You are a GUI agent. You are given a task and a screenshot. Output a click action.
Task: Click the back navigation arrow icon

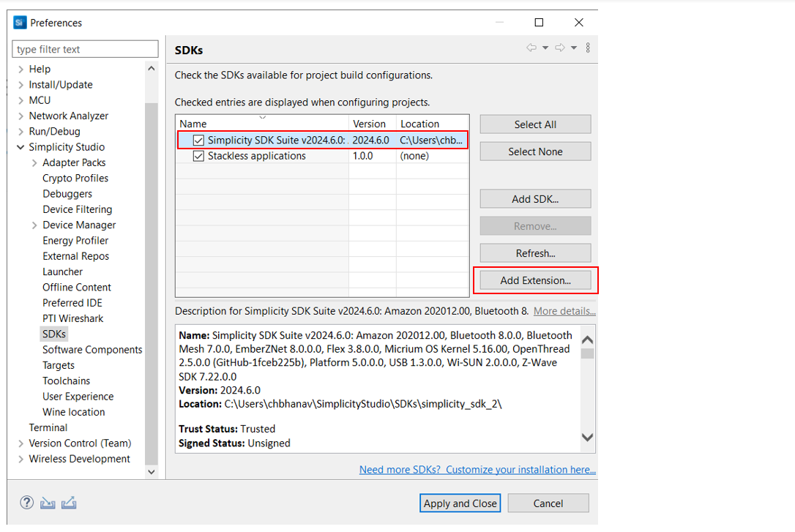[531, 48]
